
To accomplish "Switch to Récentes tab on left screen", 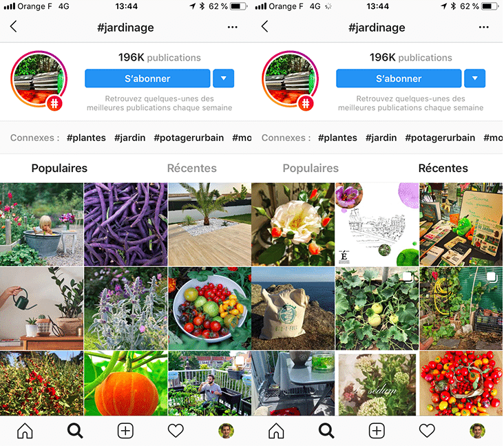I will (x=192, y=168).
